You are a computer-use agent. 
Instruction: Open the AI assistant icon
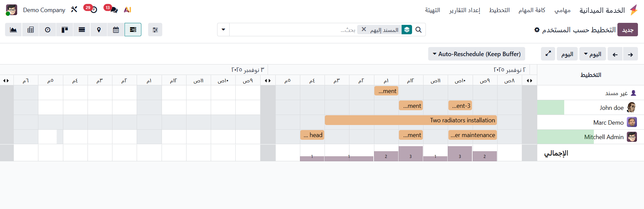pos(127,10)
